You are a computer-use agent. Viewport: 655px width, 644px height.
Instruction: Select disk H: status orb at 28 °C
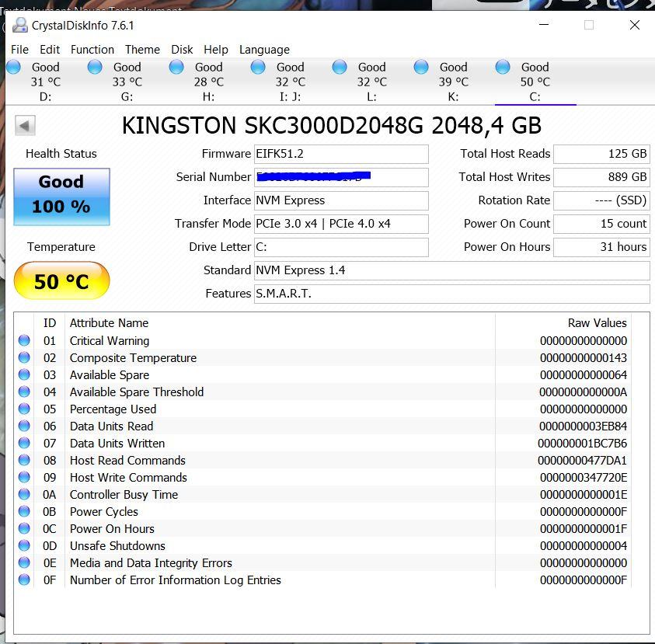[x=176, y=67]
